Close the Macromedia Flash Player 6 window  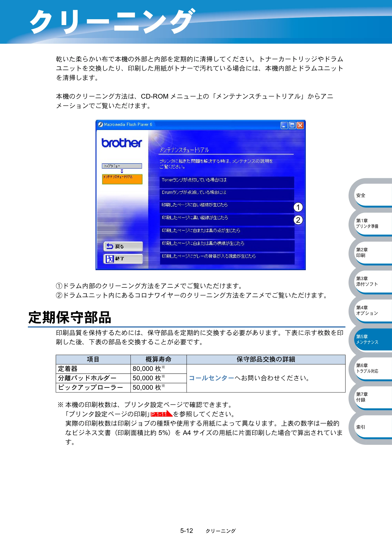point(300,125)
